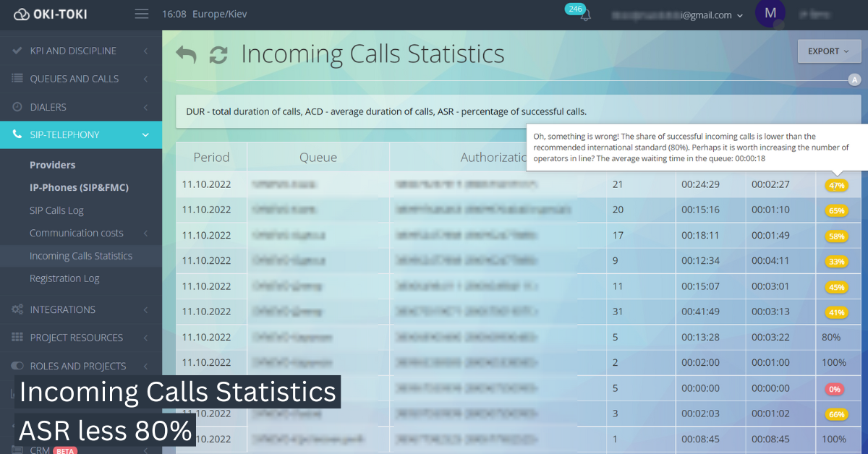Click the average duration 00:08:45

coord(770,439)
